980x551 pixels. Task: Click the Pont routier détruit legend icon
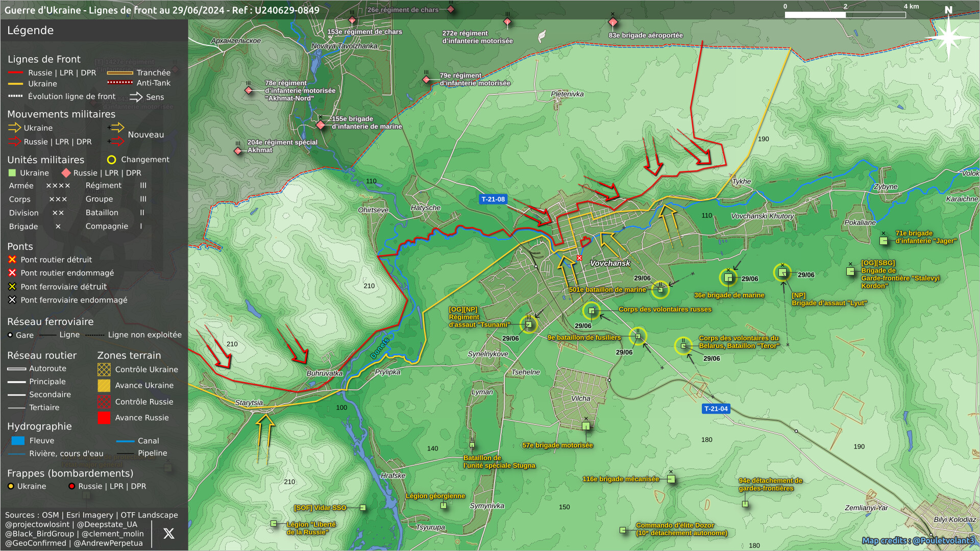click(12, 260)
